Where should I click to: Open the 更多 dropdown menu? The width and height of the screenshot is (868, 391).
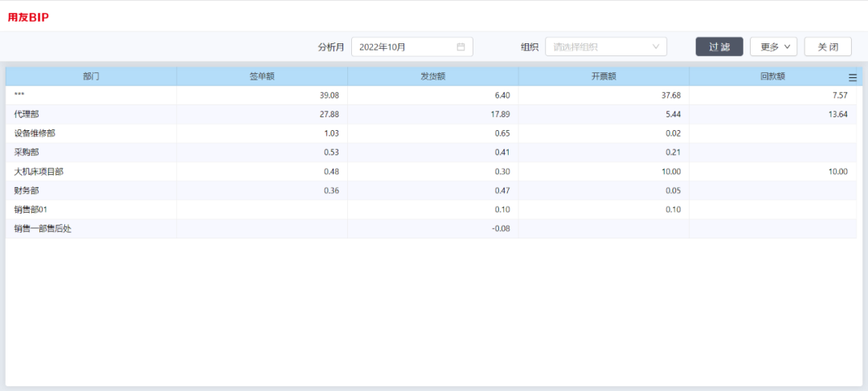pos(773,47)
